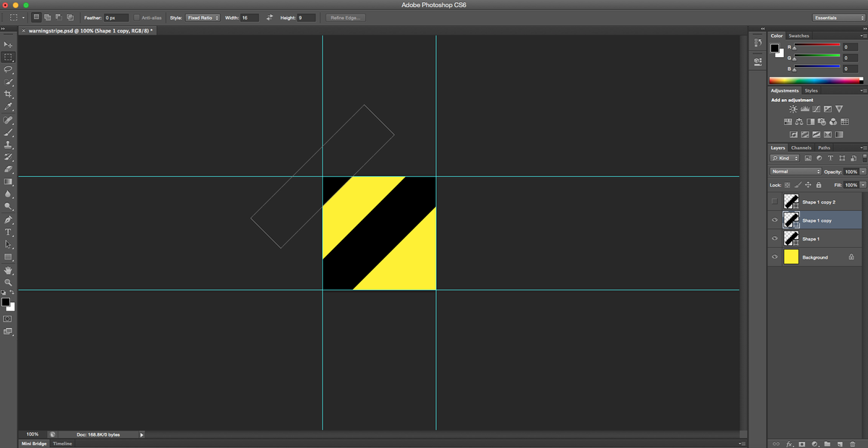868x448 pixels.
Task: Open the Opacity dropdown in Layers panel
Action: [862, 171]
